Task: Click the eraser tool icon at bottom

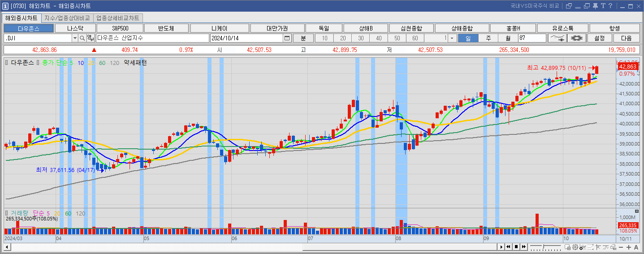Action: (x=613, y=247)
